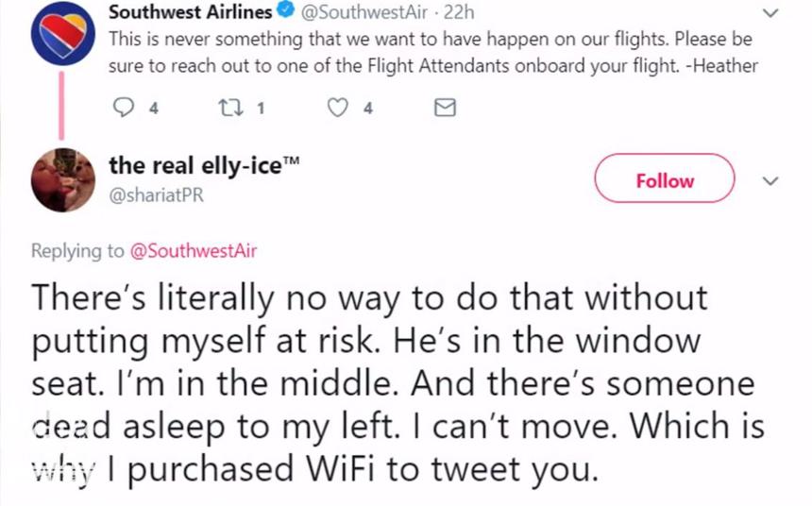
Task: Like the Southwest Airlines tweet with the heart
Action: pos(338,108)
